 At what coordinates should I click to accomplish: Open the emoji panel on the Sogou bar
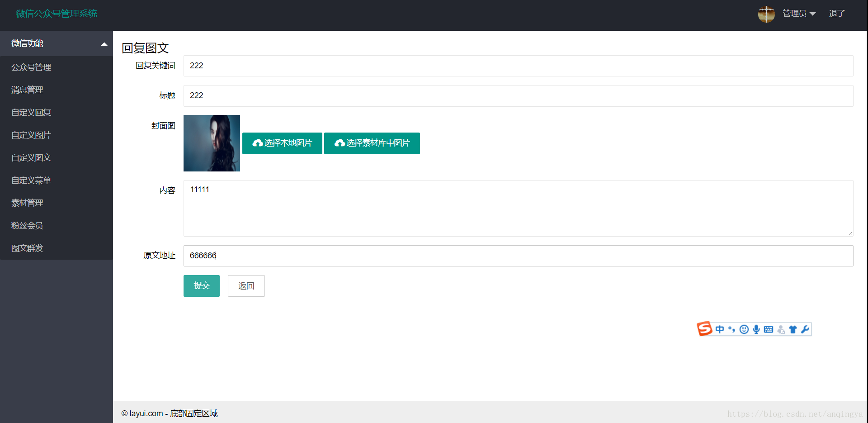744,329
